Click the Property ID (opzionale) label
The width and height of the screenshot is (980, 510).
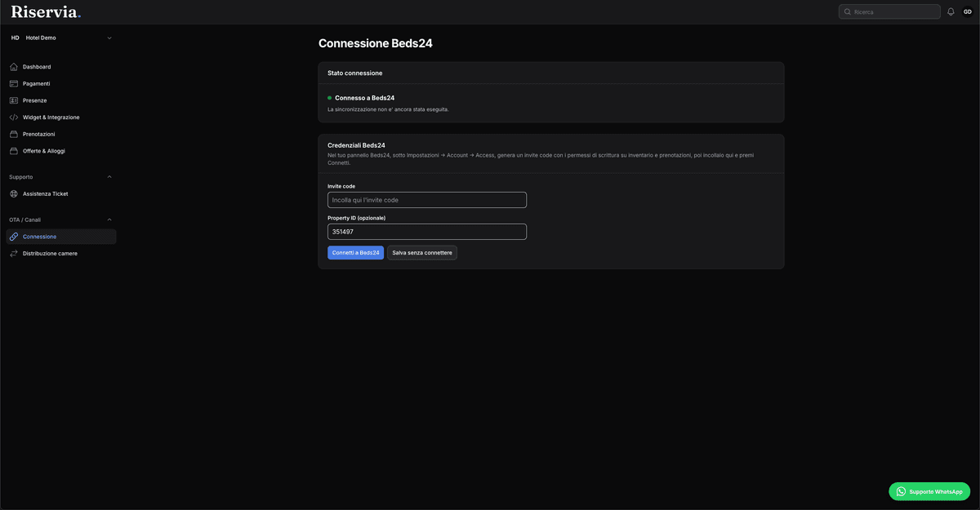356,218
